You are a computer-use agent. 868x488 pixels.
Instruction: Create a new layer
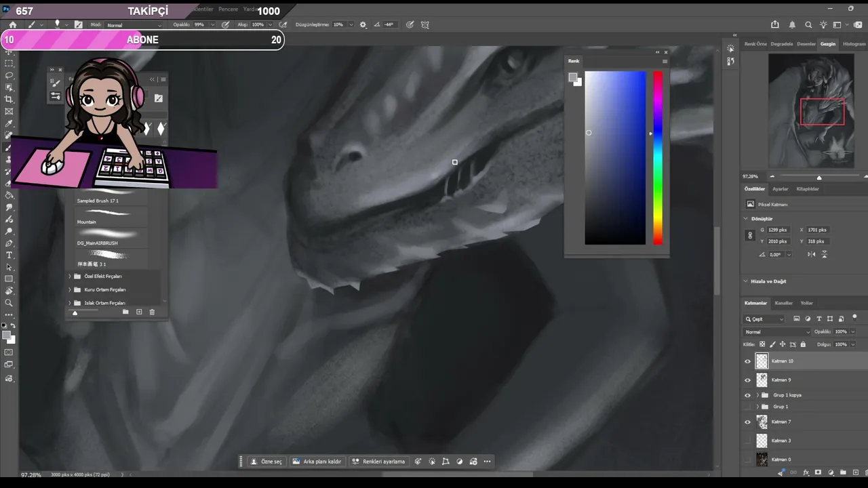pos(854,472)
